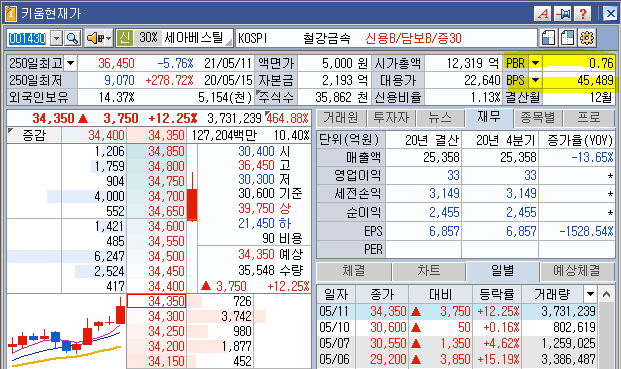Click 35,548 수량 expected volume
The height and width of the screenshot is (369, 621).
pyautogui.click(x=270, y=270)
